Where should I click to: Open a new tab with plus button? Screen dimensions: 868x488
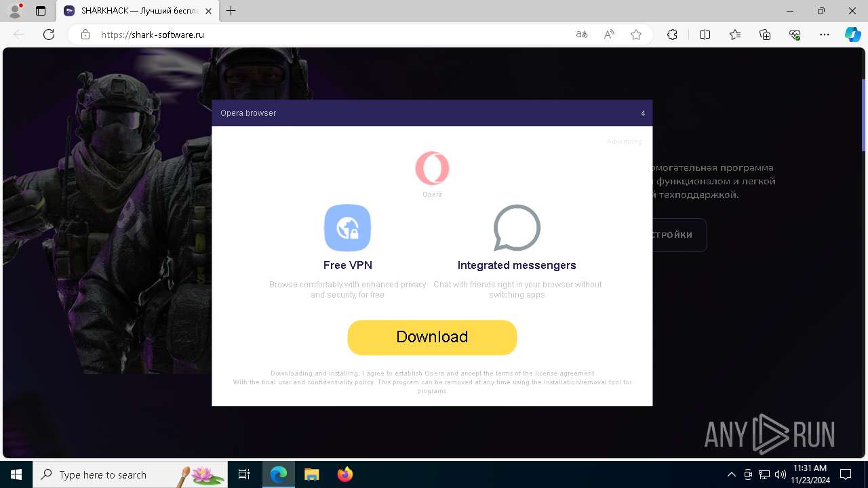tap(231, 11)
